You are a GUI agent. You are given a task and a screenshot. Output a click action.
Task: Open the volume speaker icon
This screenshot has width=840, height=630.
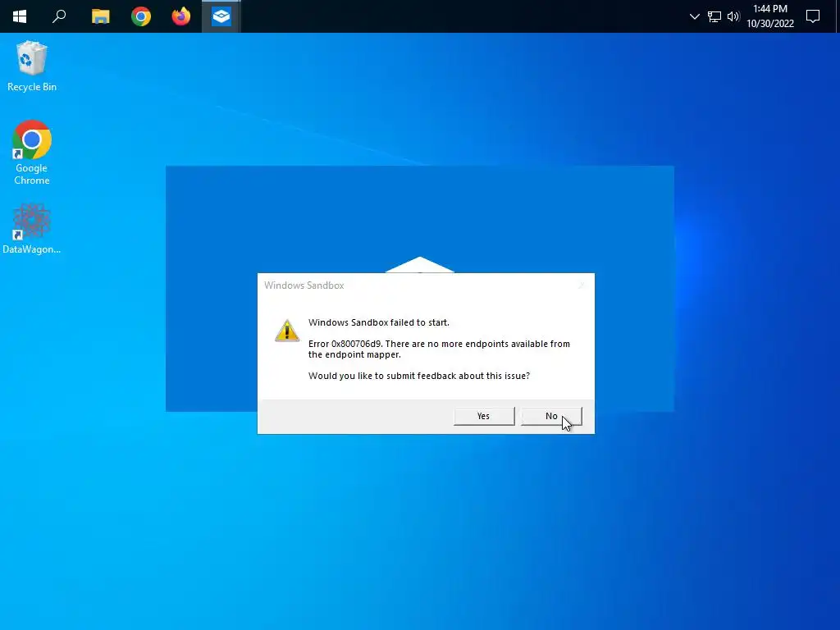[733, 16]
